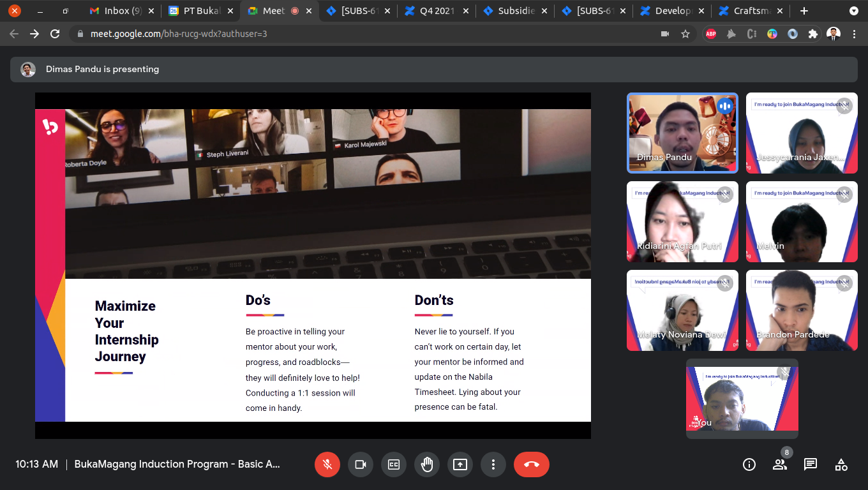Switch to the Gmail Inbox tab
Screen dimensions: 868x490
point(122,11)
